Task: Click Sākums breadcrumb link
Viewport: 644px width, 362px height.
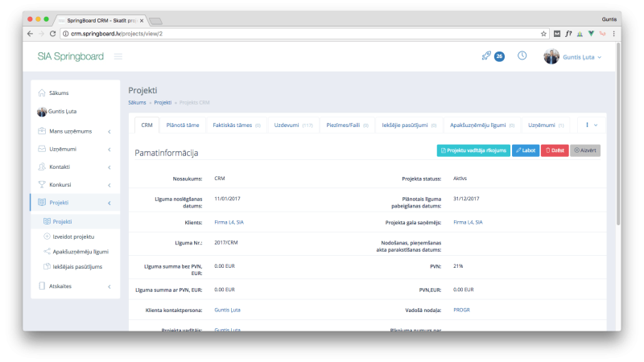Action: (x=137, y=103)
